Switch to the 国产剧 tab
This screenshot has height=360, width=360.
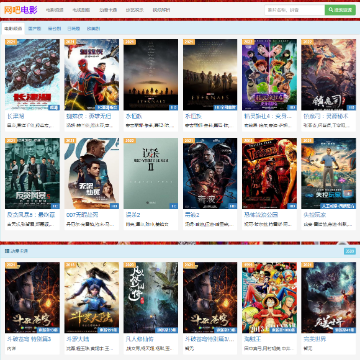[x=35, y=29]
